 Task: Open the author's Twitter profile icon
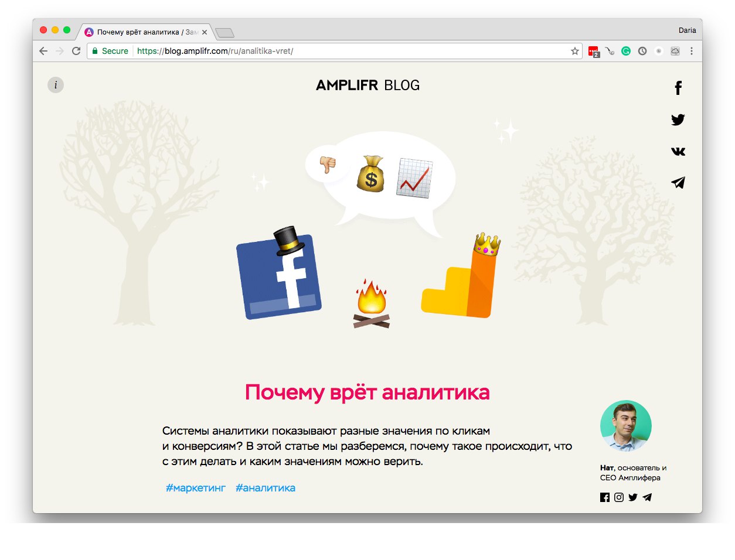click(x=633, y=497)
